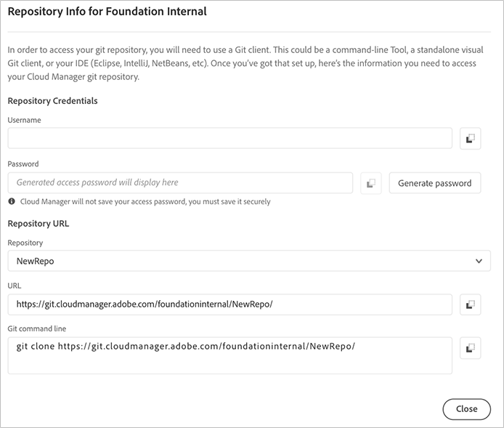Copy the Username value to clipboard
Screen dimensions: 504x428
tap(470, 138)
